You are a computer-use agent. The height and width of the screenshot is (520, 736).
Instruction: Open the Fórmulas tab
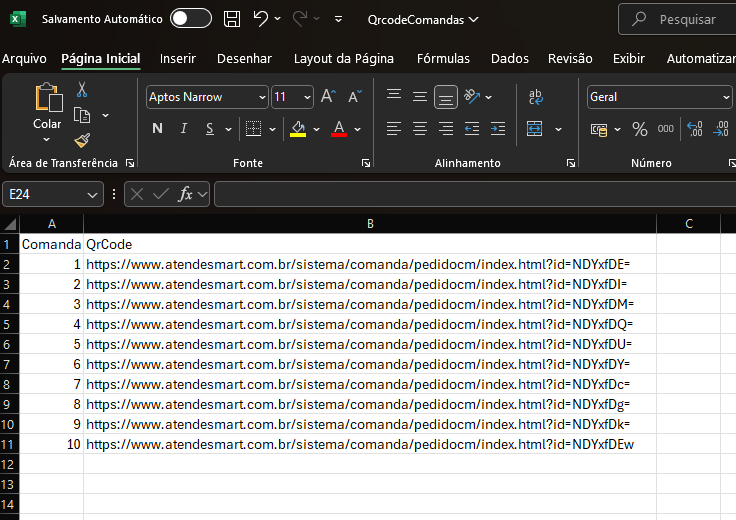443,58
